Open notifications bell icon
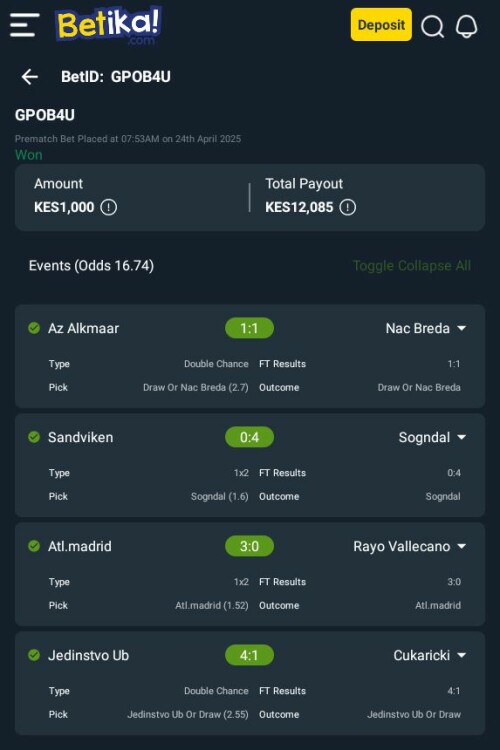The height and width of the screenshot is (750, 500). (466, 25)
